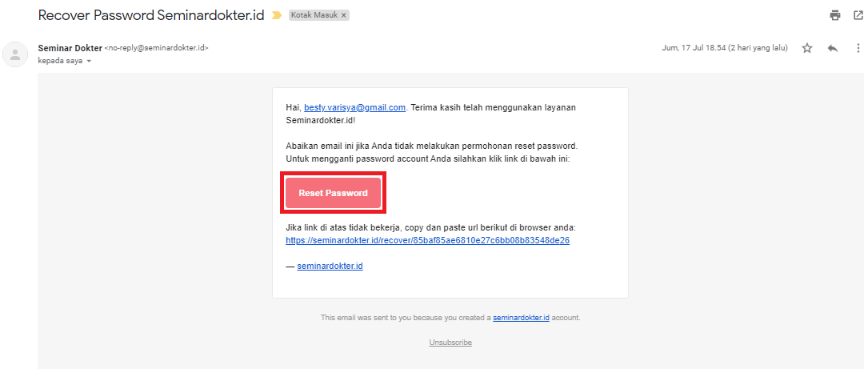Viewport: 868px width, 369px height.
Task: Click the sender's profile avatar
Action: click(15, 54)
